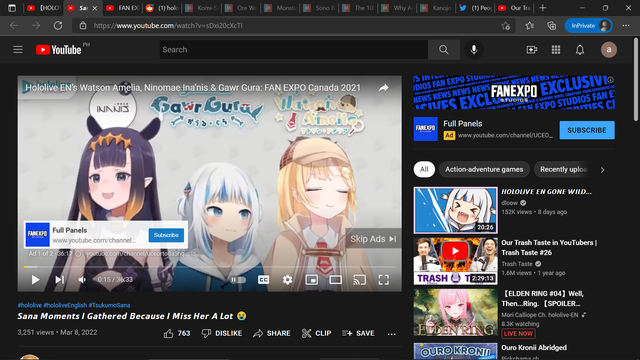The height and width of the screenshot is (360, 640).
Task: Open Ouro Kronii Abridged video title
Action: pyautogui.click(x=534, y=348)
